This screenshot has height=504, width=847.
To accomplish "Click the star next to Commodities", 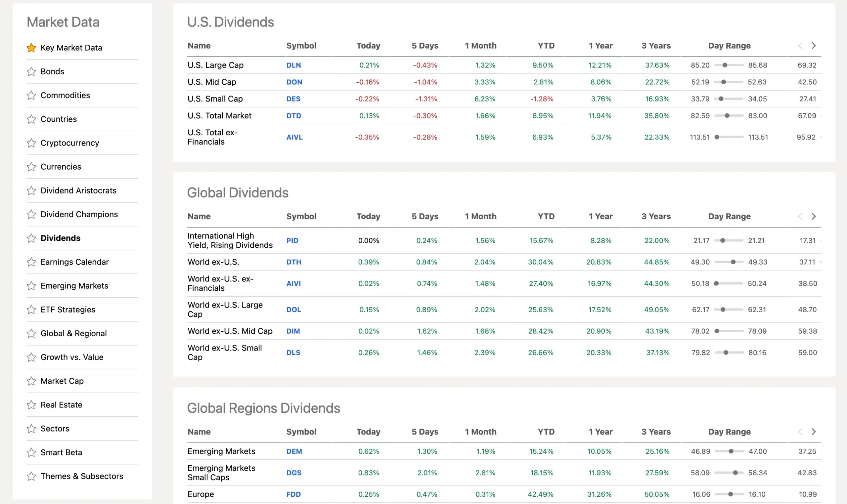I will 31,95.
